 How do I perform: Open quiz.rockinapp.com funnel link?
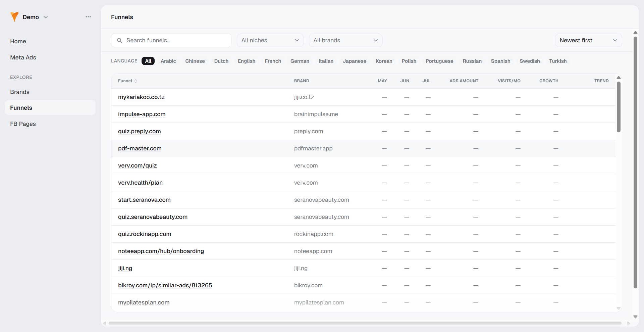145,234
